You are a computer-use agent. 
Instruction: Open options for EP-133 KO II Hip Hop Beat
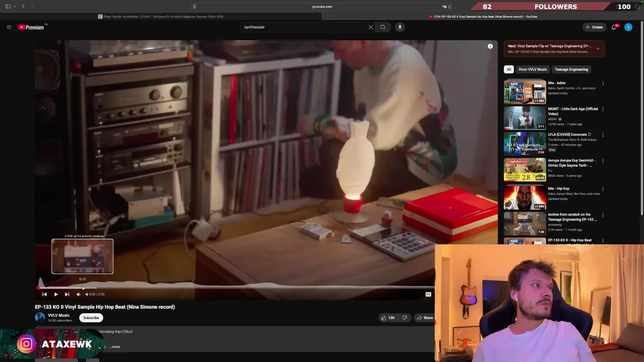pos(603,240)
